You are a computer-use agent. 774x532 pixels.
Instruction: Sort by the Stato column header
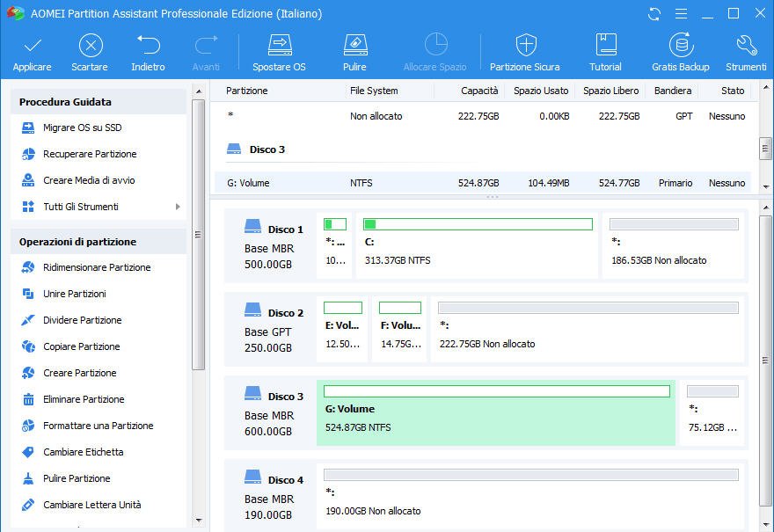pyautogui.click(x=733, y=91)
